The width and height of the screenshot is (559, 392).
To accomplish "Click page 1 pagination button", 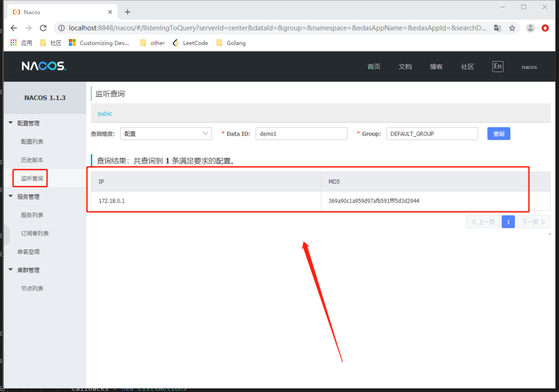I will tap(508, 222).
